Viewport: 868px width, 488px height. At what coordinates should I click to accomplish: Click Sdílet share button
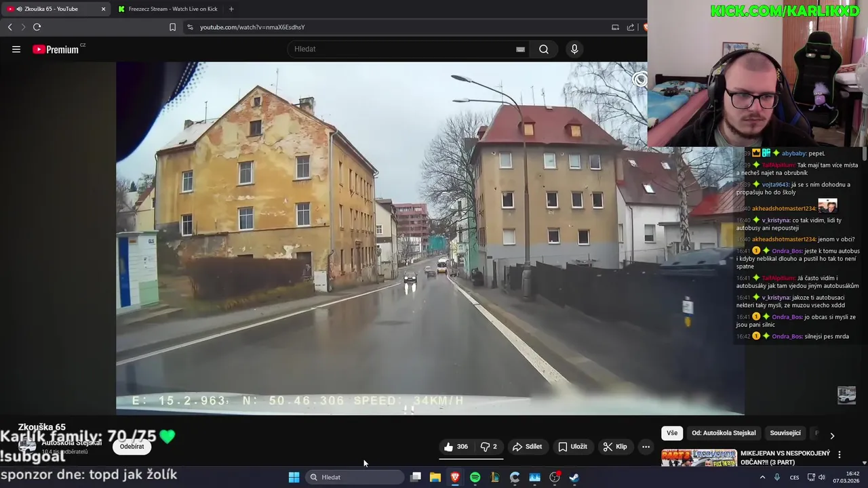[x=527, y=447]
